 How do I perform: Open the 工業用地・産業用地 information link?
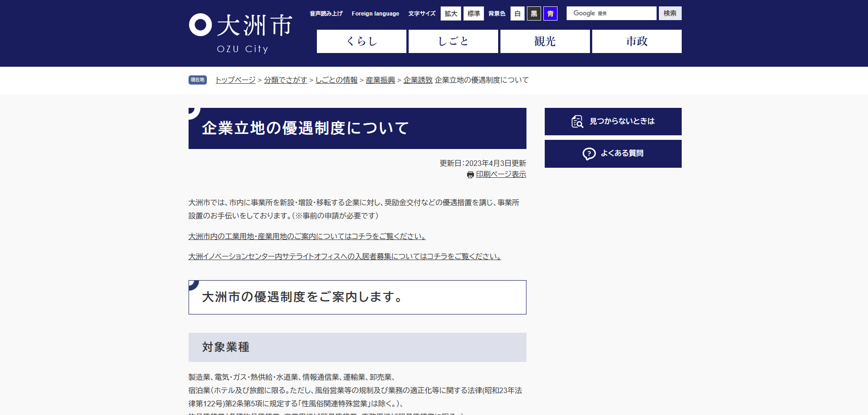click(x=307, y=236)
